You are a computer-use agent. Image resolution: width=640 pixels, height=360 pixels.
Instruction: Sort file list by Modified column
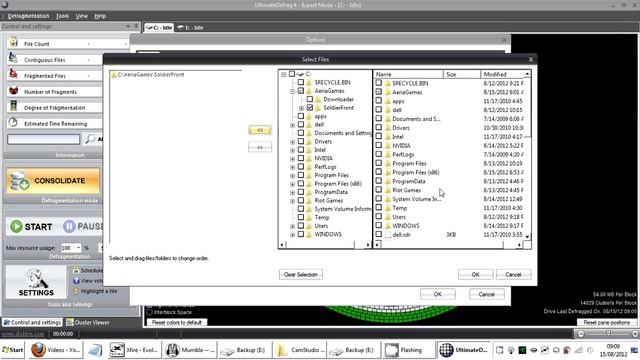[x=502, y=74]
